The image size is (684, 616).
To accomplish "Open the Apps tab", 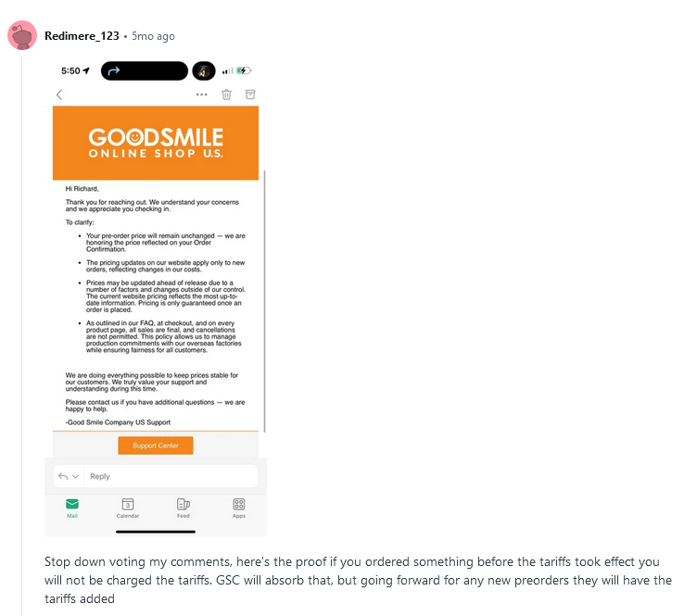I will coord(238,508).
